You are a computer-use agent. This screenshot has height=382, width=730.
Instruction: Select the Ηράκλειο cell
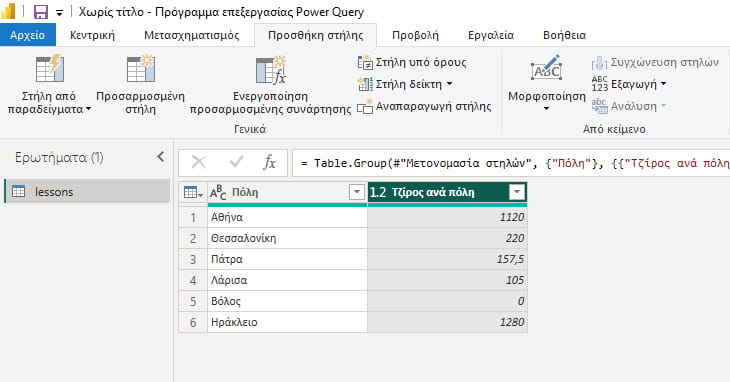tap(287, 322)
